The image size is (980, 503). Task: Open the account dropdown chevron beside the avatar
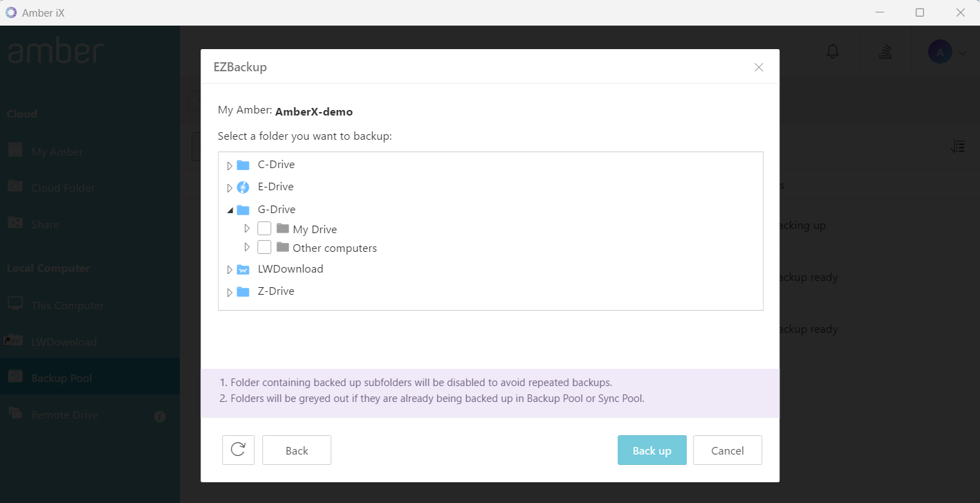tap(962, 53)
